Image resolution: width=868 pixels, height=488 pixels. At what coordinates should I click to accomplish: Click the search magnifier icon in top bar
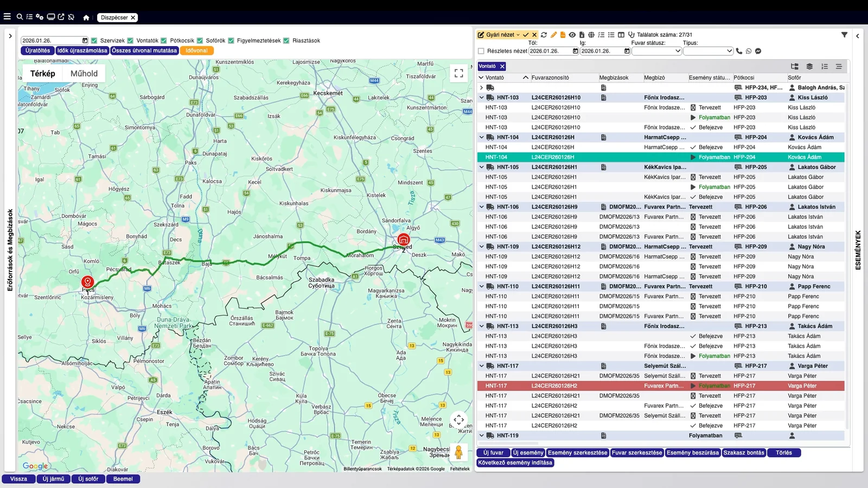click(x=20, y=17)
